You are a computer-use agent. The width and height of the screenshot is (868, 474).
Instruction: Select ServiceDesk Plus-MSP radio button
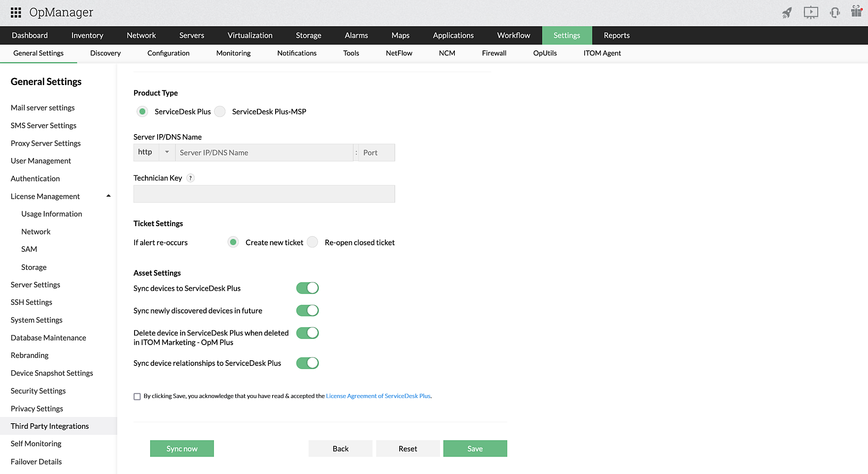[x=220, y=112]
